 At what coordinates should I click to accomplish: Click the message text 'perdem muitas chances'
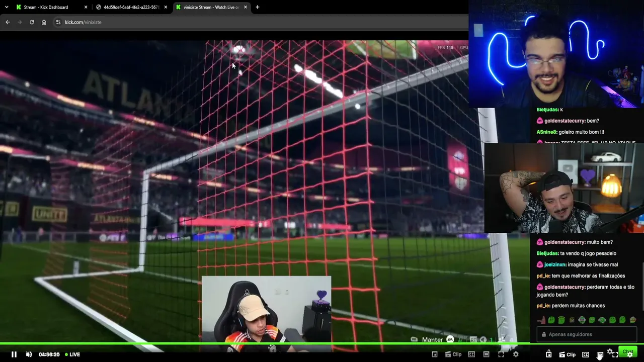pyautogui.click(x=578, y=306)
